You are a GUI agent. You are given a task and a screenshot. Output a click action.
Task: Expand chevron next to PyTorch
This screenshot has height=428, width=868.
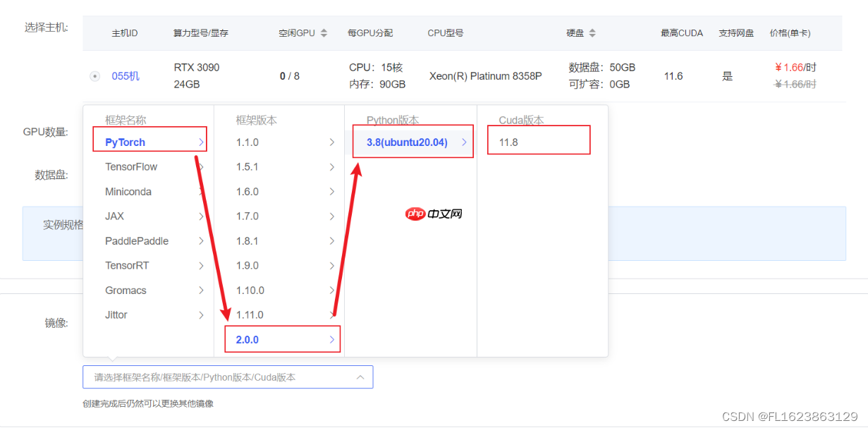(201, 142)
